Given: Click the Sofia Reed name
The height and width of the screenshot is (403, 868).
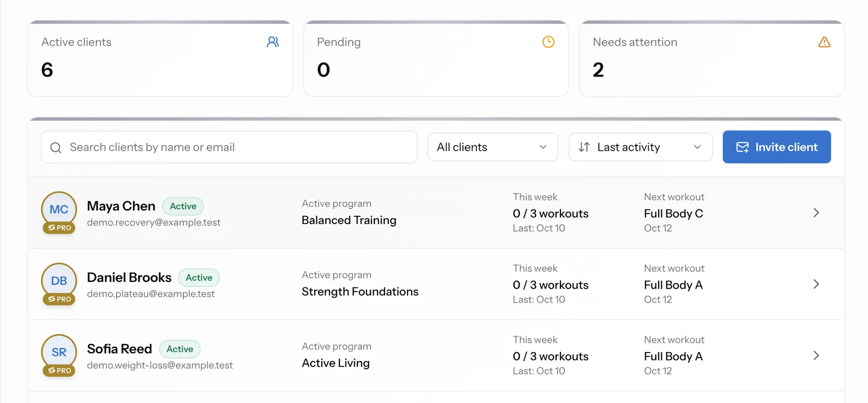Looking at the screenshot, I should coord(119,349).
